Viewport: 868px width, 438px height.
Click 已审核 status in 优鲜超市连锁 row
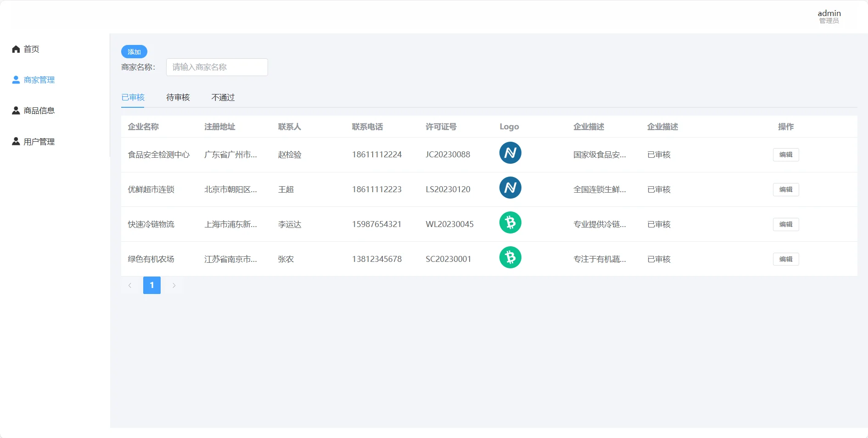pos(659,189)
